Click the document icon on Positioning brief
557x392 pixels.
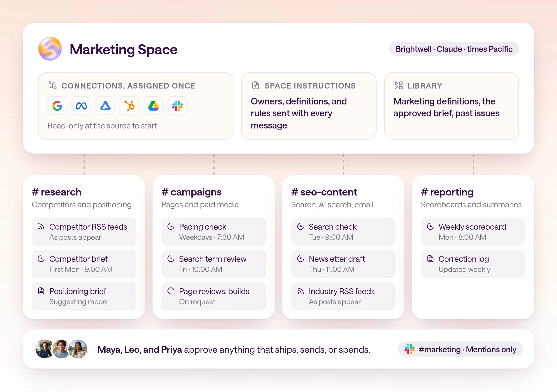[41, 291]
